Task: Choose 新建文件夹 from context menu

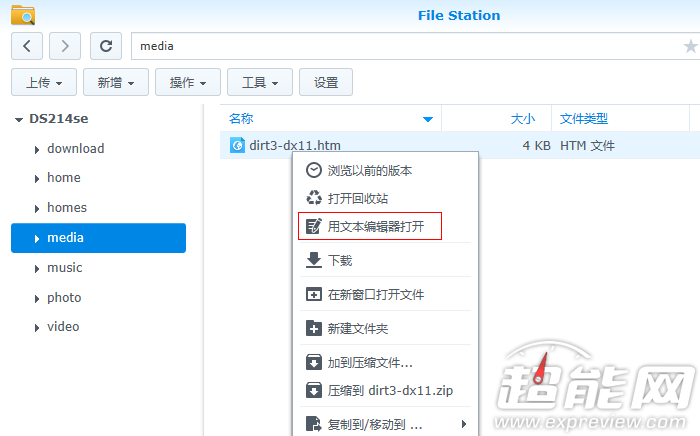Action: point(386,328)
